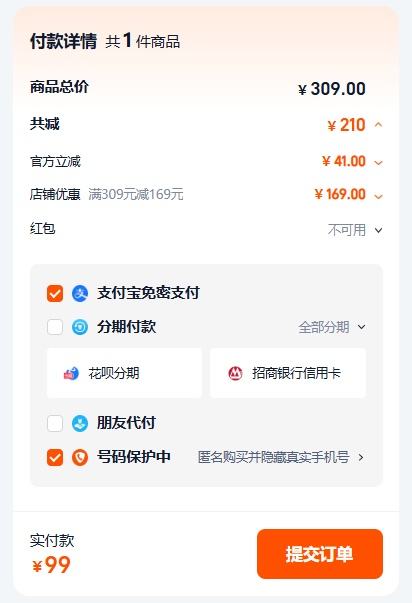The width and height of the screenshot is (412, 603).
Task: Uncheck 支付宝免密支付 checkbox
Action: click(55, 293)
